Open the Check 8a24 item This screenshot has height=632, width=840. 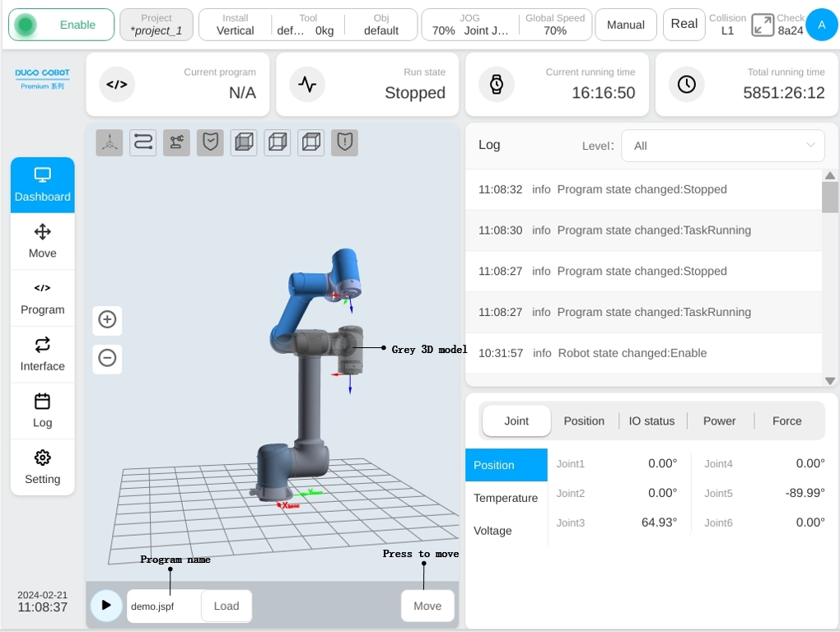pyautogui.click(x=791, y=25)
